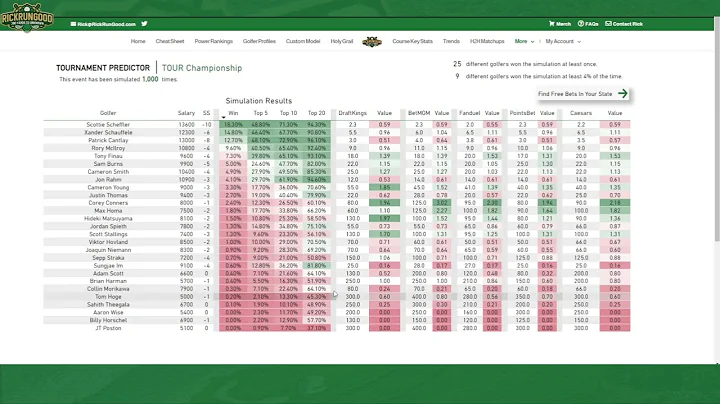Image resolution: width=720 pixels, height=404 pixels.
Task: Sort by the SS column header
Action: point(206,113)
